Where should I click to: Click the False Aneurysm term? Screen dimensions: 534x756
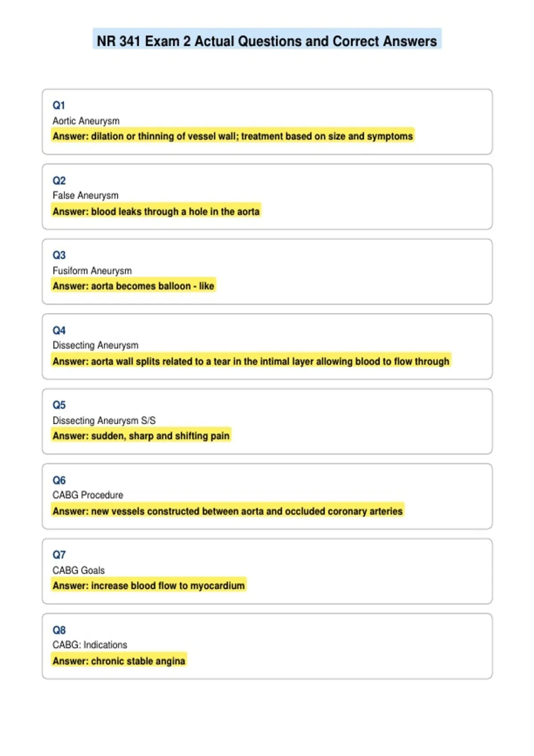coord(85,196)
